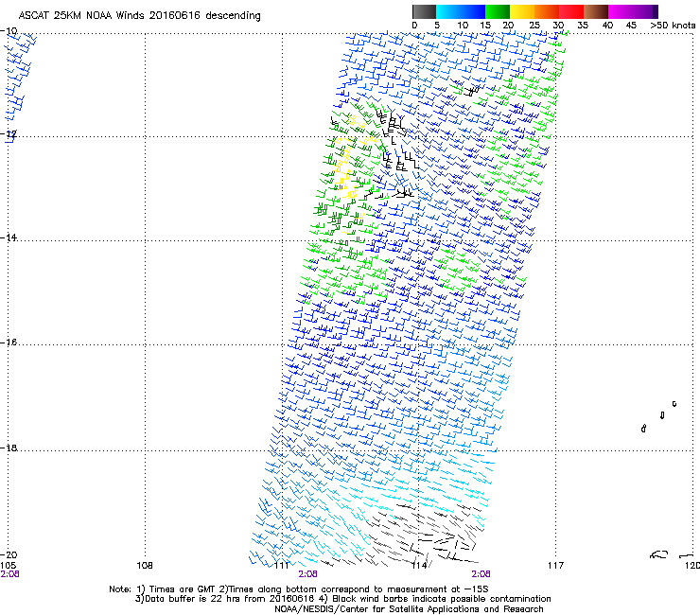
Task: Click the brown 35–40 knot color segment
Action: click(x=596, y=11)
